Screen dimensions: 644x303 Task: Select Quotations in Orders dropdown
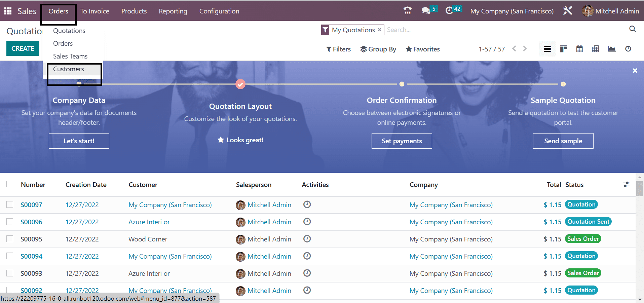point(69,31)
